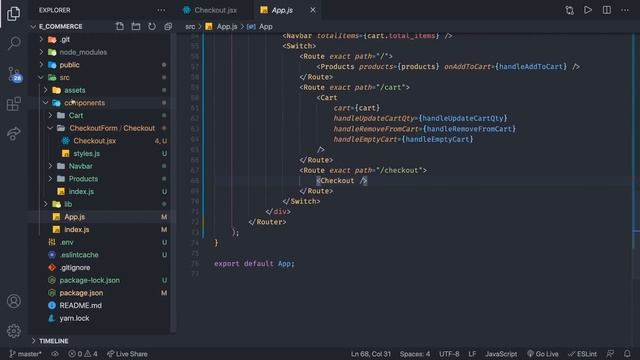Click the master branch in status bar
640x360 pixels.
pos(25,353)
